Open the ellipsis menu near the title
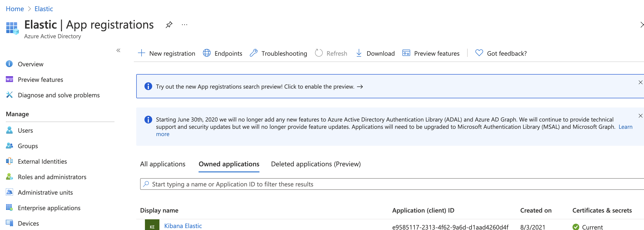This screenshot has height=230, width=644. (184, 24)
